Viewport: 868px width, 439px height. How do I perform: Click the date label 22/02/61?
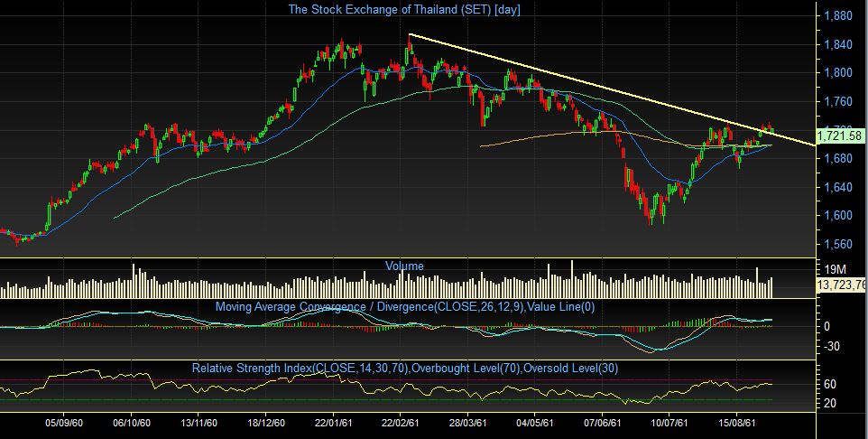pos(401,423)
